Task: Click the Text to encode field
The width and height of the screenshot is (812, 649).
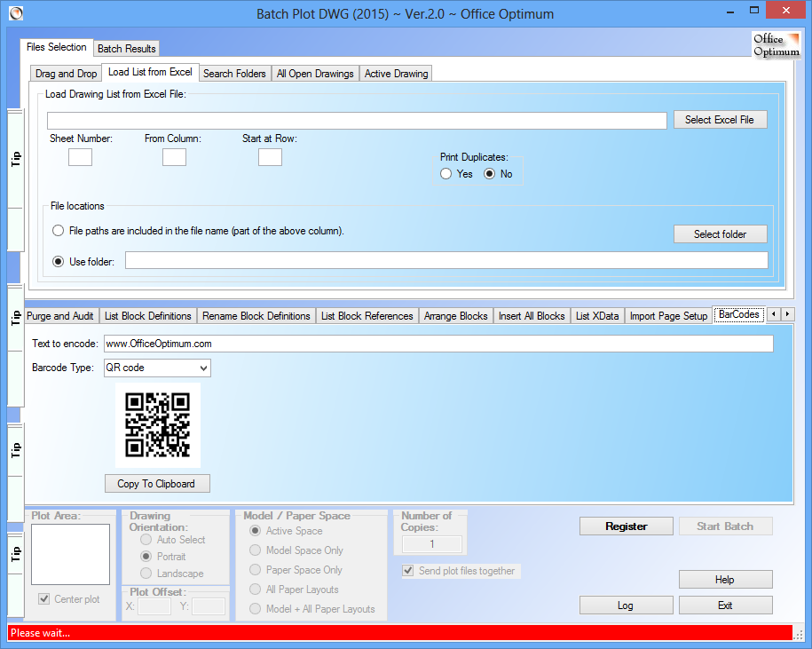Action: (438, 344)
